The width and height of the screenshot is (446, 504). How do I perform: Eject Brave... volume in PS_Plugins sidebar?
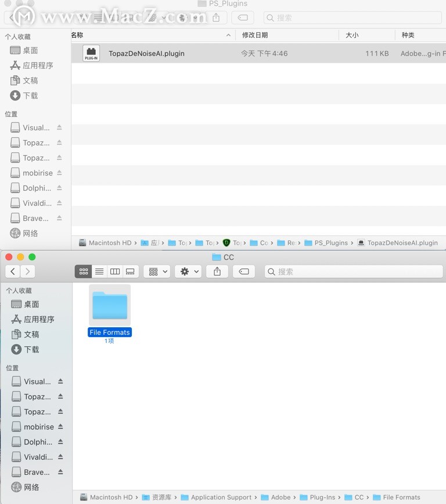[59, 218]
